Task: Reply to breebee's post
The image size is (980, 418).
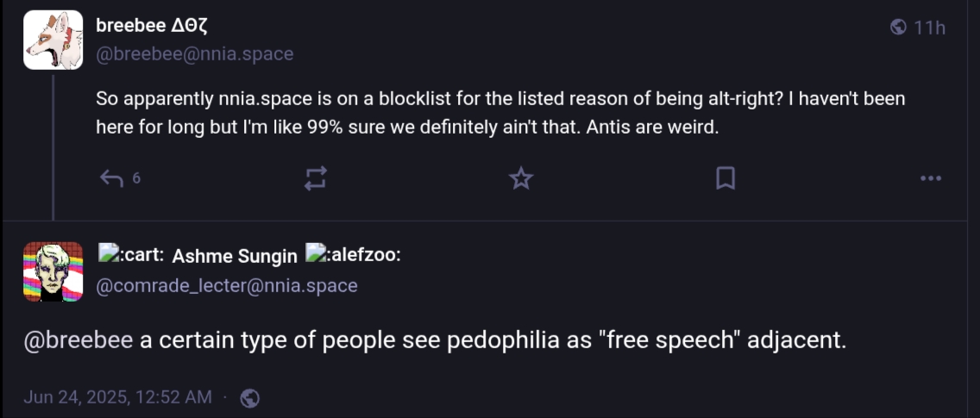Action: click(x=112, y=178)
